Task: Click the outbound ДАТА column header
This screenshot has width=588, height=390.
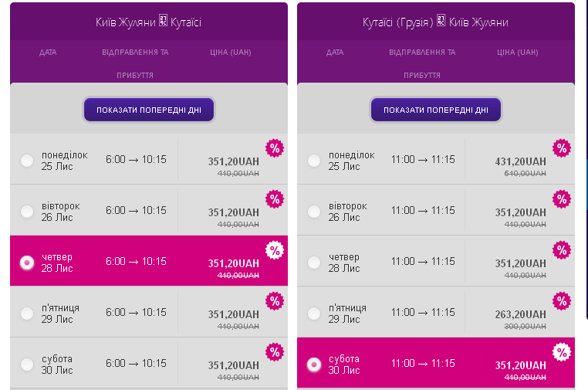Action: (48, 53)
